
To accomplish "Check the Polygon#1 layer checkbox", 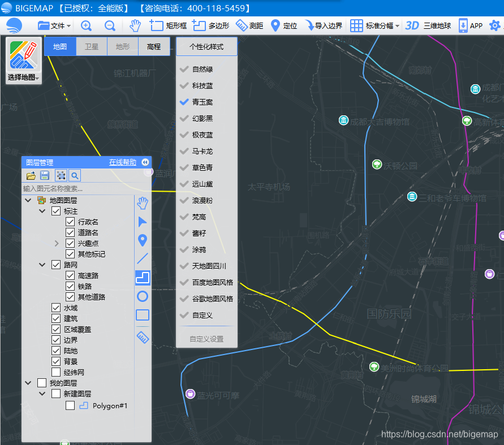I will tap(70, 405).
